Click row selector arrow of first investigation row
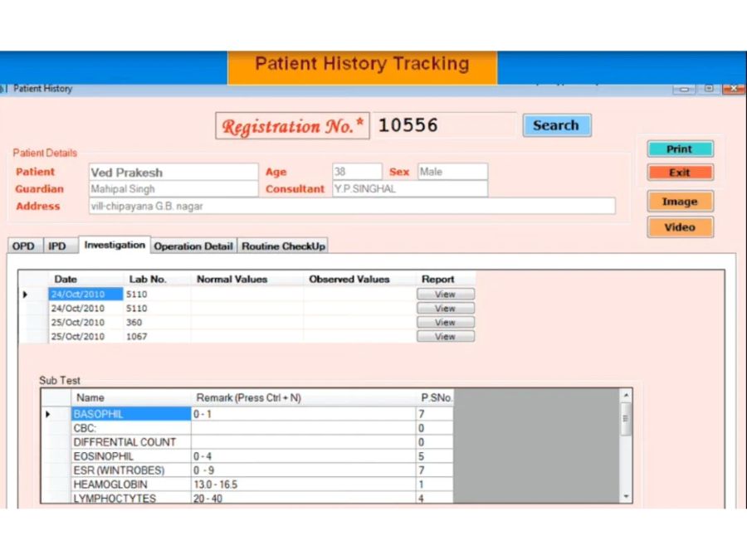This screenshot has height=560, width=747. point(25,295)
